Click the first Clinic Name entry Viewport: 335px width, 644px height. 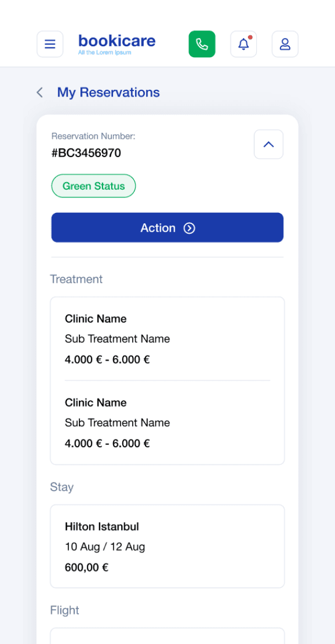point(95,319)
